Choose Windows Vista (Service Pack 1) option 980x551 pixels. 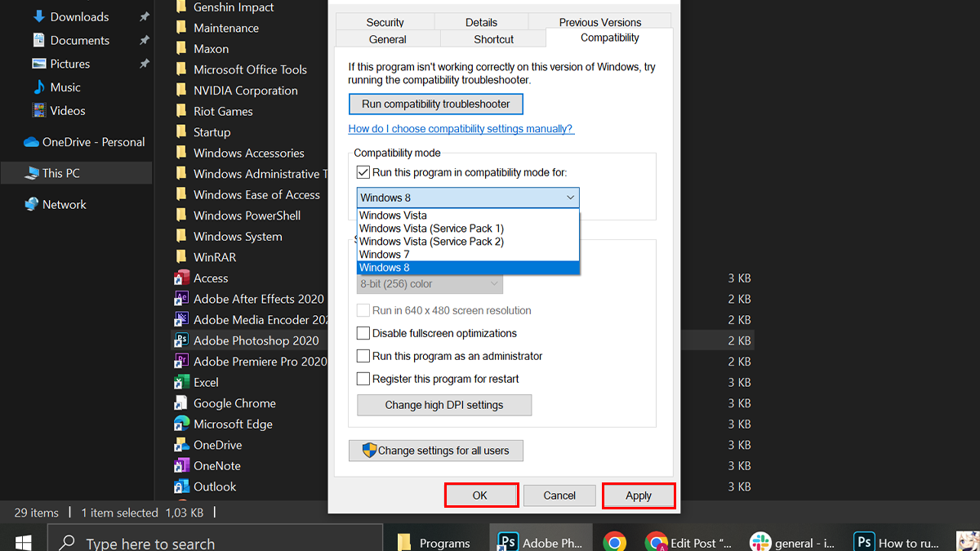(469, 229)
